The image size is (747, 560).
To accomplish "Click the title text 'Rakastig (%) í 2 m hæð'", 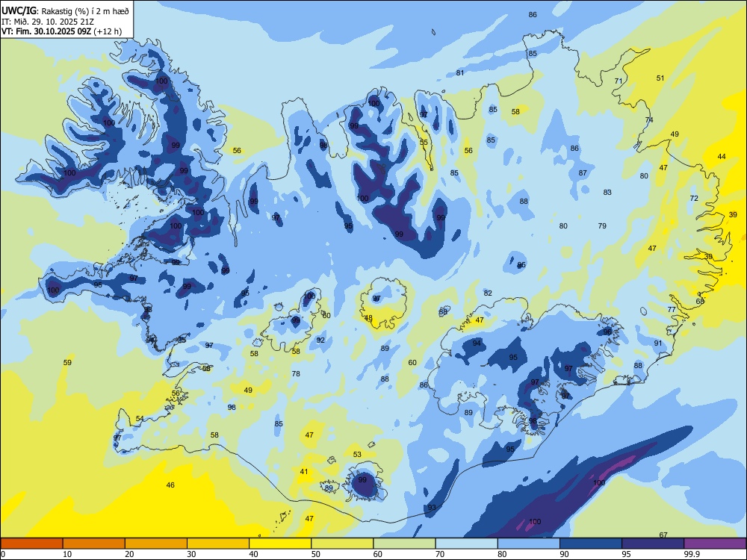I will (x=86, y=11).
